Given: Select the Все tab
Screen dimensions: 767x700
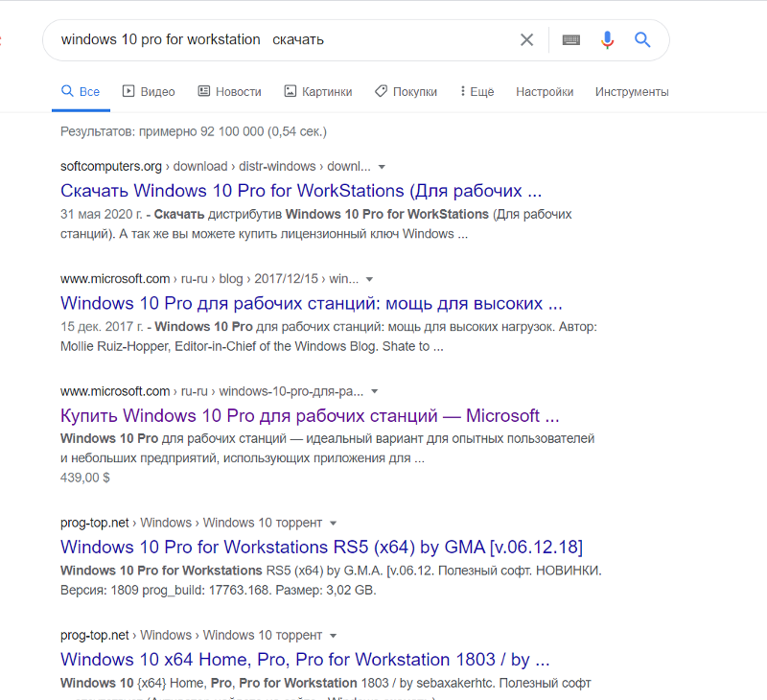Looking at the screenshot, I should [81, 91].
